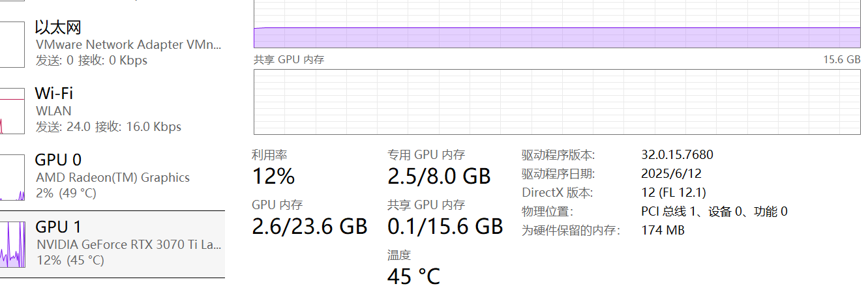Click the Wi-Fi mini graph thumbnail
868x286 pixels.
coord(12,111)
